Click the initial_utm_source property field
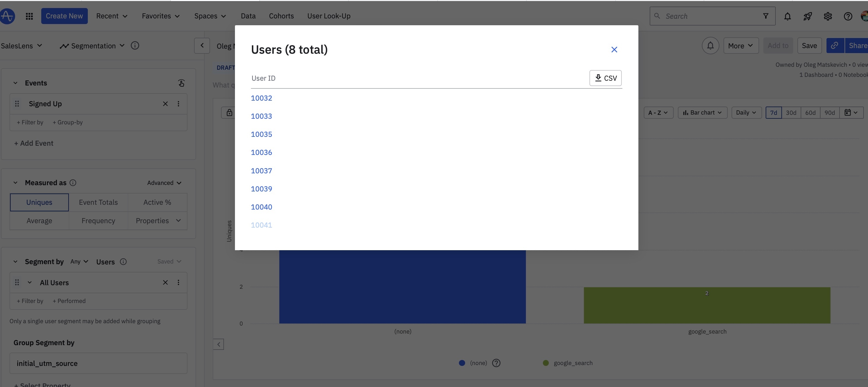Image resolution: width=868 pixels, height=387 pixels. coord(98,363)
